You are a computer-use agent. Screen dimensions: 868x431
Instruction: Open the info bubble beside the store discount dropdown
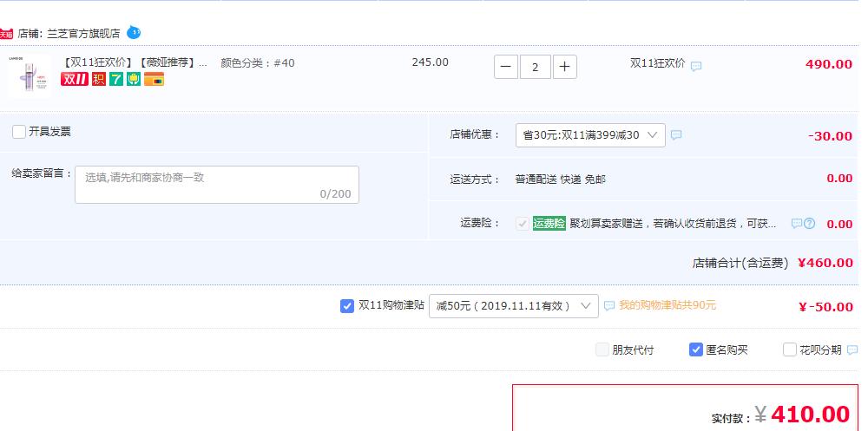[x=676, y=134]
